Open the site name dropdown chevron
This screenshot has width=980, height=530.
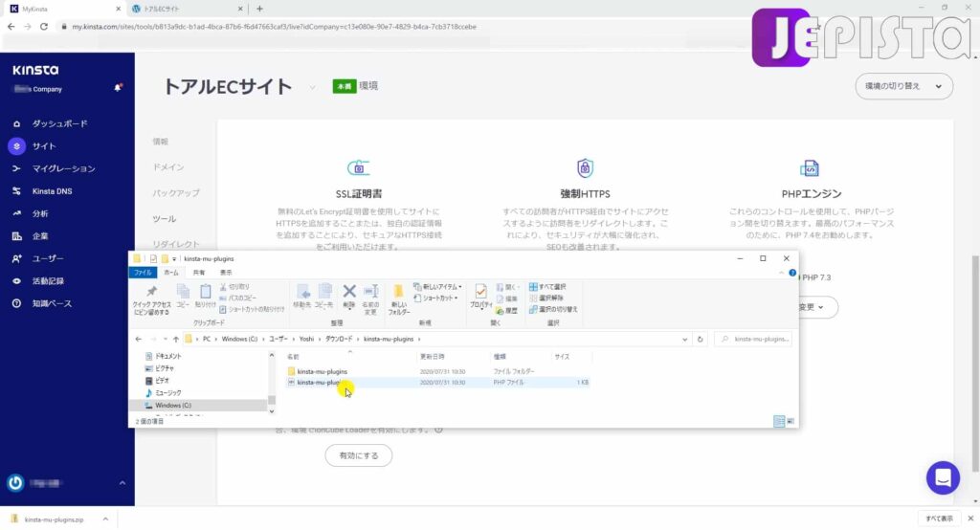click(312, 87)
